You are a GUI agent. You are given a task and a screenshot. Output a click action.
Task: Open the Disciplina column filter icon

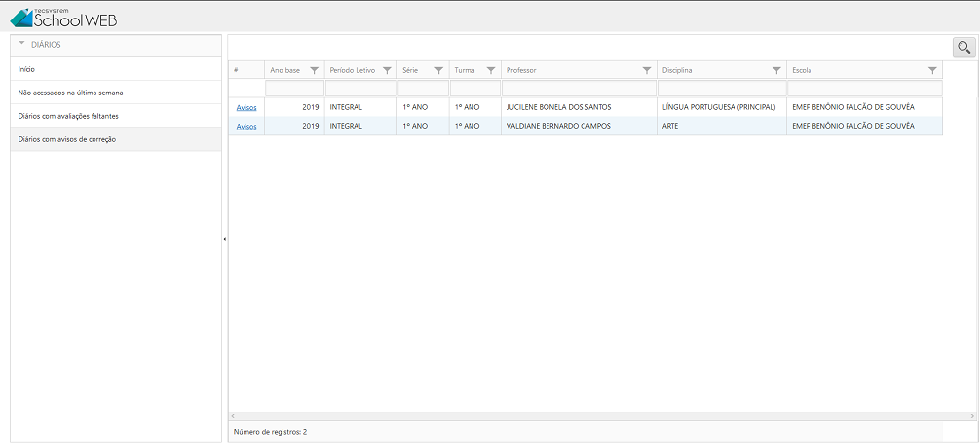(776, 70)
